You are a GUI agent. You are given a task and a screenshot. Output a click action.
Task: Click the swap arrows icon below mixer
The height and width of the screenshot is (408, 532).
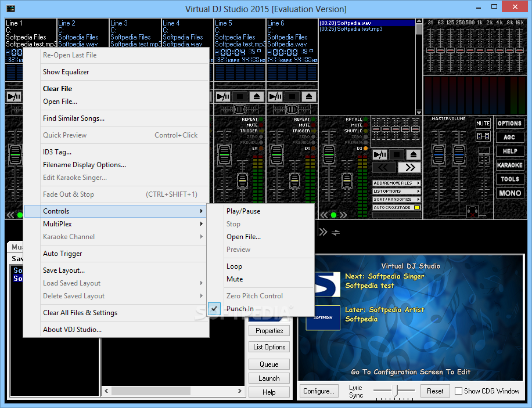[336, 232]
